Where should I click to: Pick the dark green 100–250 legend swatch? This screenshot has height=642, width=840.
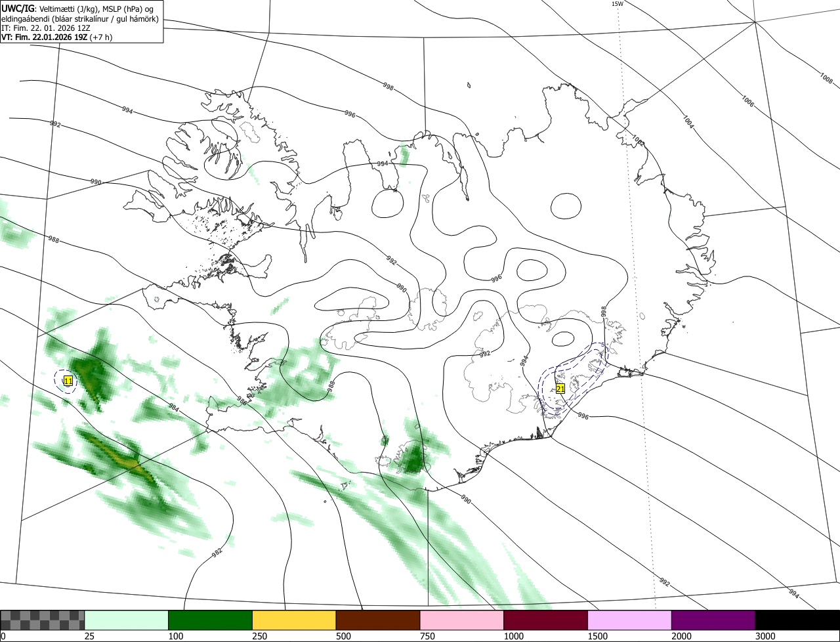click(211, 620)
